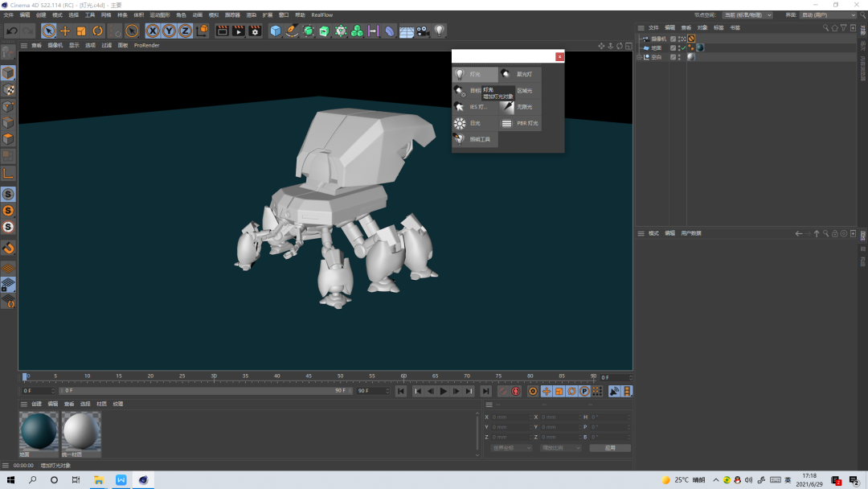Image resolution: width=868 pixels, height=489 pixels.
Task: Select the Scale tool icon
Action: [81, 31]
